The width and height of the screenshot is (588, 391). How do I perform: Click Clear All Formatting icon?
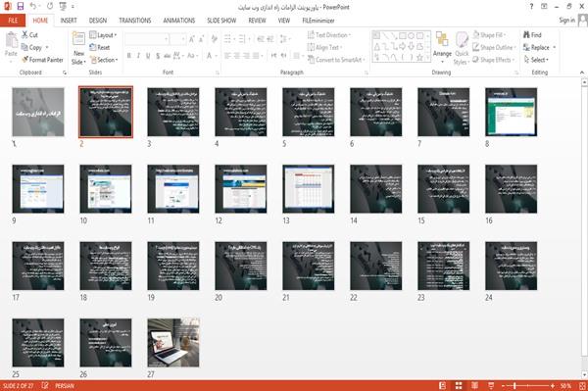214,39
